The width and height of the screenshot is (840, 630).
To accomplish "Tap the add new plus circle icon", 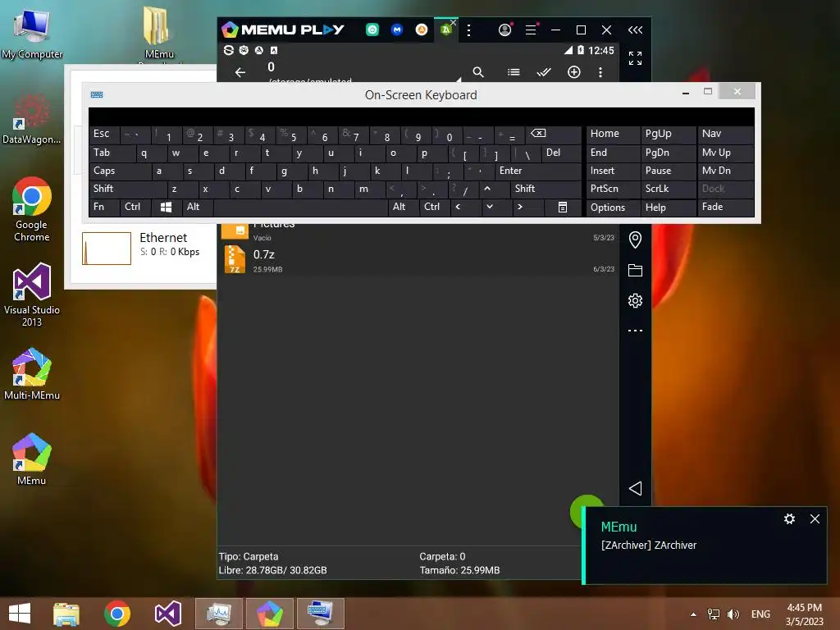I will click(573, 72).
